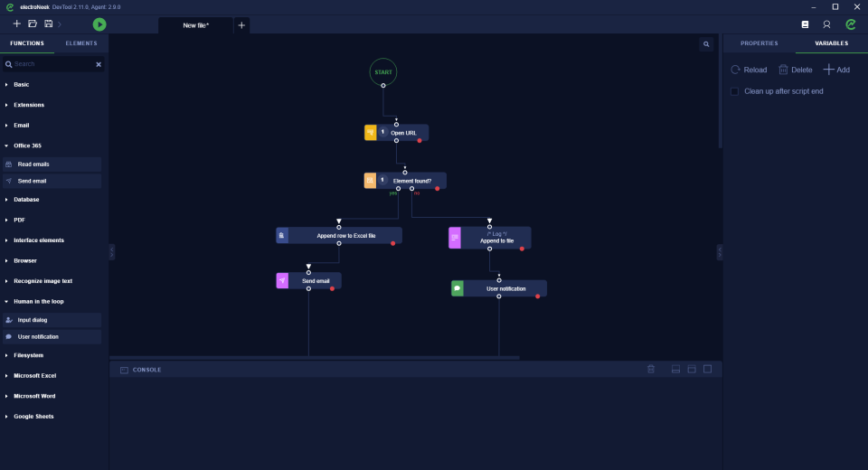Screen dimensions: 868x470
Task: Select Send email function under Office 365
Action: point(52,181)
